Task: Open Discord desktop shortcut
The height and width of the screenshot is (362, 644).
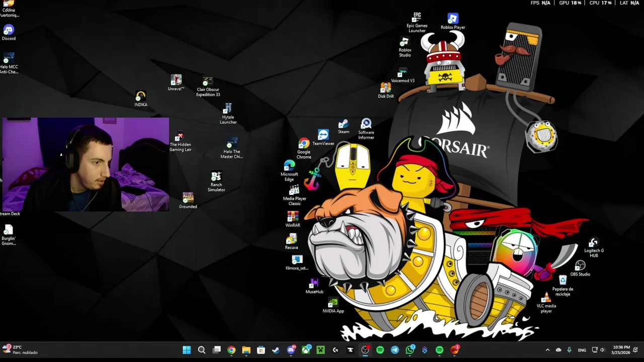Action: [9, 33]
